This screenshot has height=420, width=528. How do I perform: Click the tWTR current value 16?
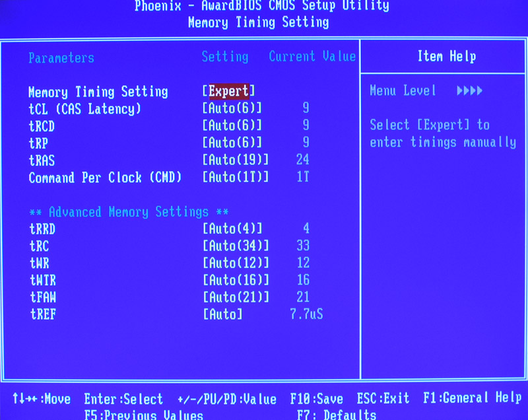[x=303, y=280]
